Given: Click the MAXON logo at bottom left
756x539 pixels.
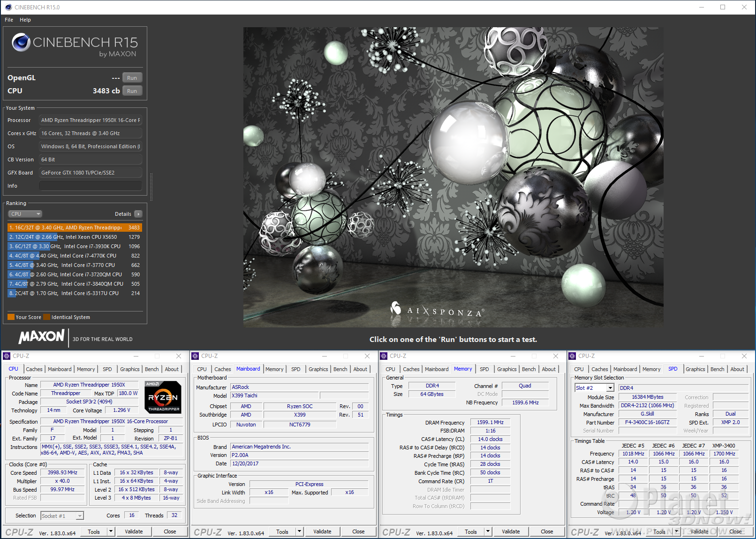Looking at the screenshot, I should click(x=41, y=337).
